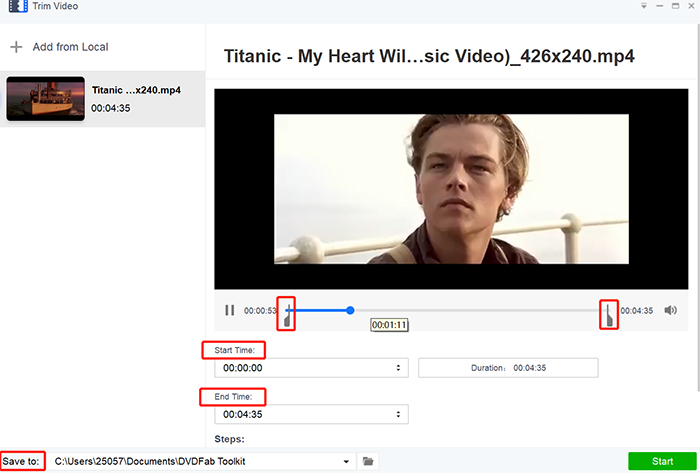The height and width of the screenshot is (473, 700).
Task: Adjust the End Time stepper arrows
Action: [401, 414]
